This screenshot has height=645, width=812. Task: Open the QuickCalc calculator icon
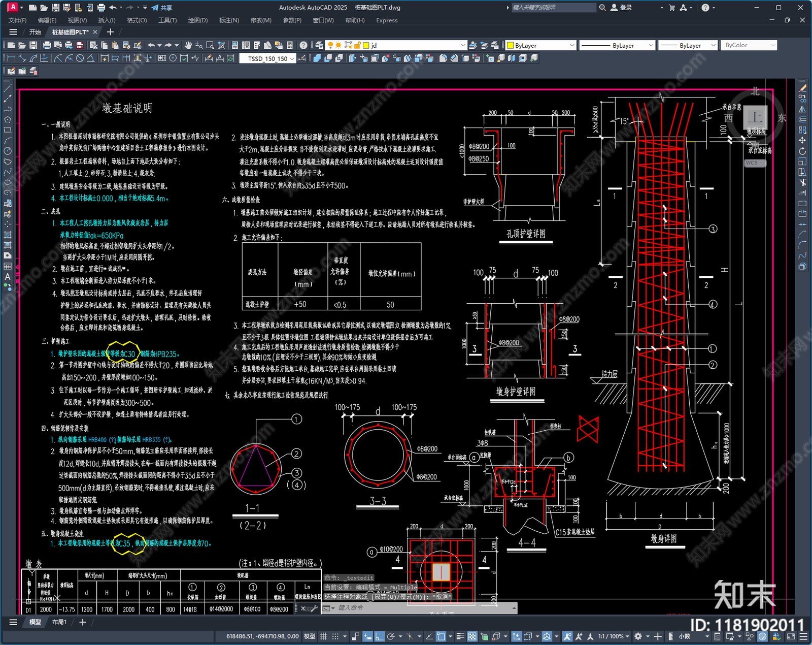(x=290, y=45)
